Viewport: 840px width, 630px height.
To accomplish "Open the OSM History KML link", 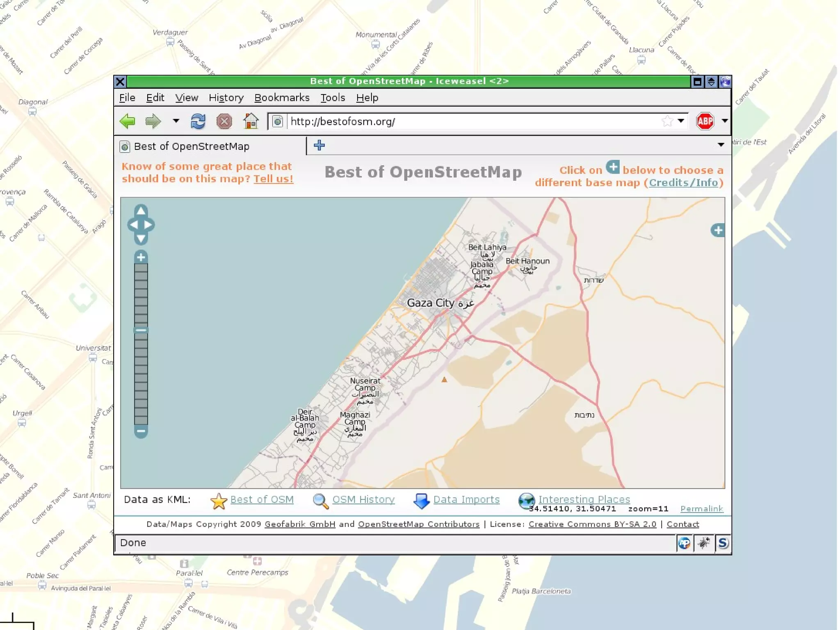I will pyautogui.click(x=363, y=499).
